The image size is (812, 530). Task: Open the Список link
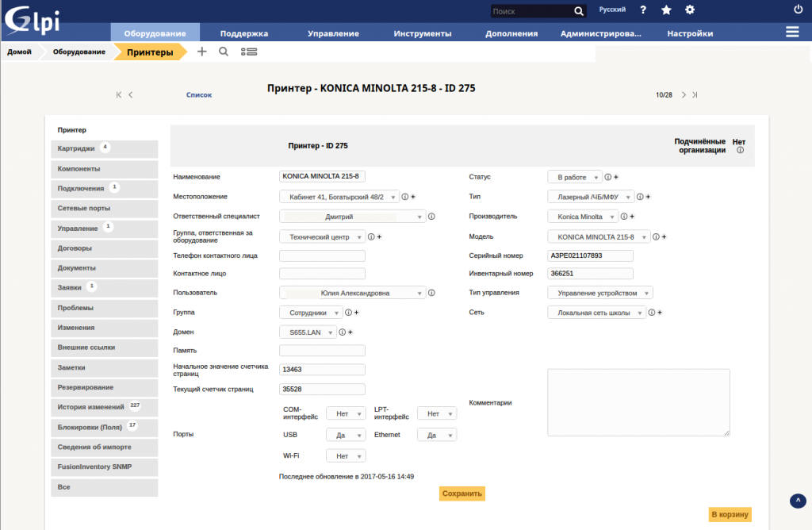[x=199, y=94]
